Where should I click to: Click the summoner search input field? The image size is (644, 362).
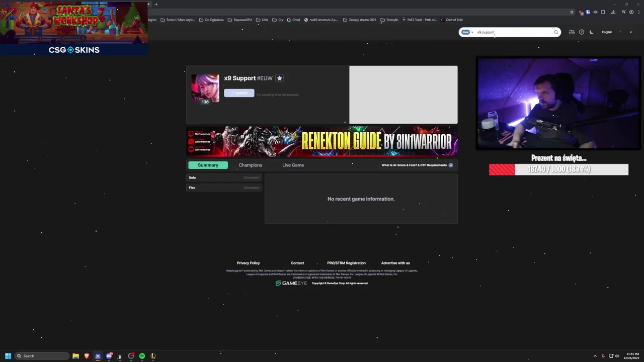point(513,32)
